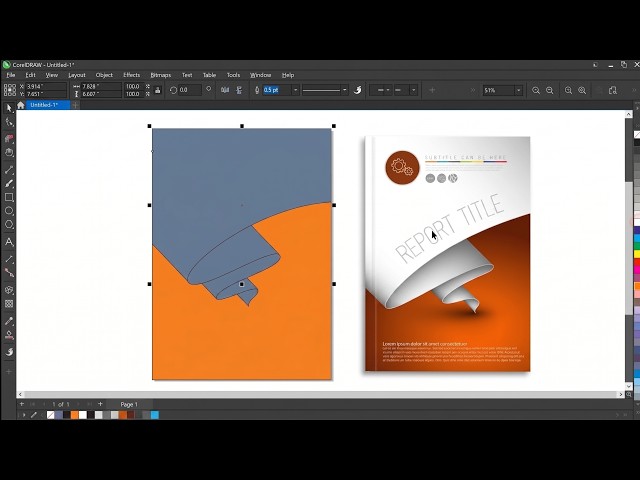Select the Artistic Media brush tool
The image size is (640, 480).
pos(9,184)
